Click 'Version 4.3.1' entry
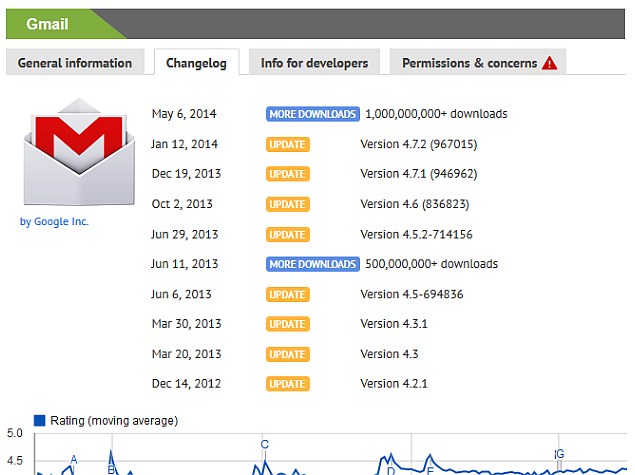 click(x=394, y=324)
